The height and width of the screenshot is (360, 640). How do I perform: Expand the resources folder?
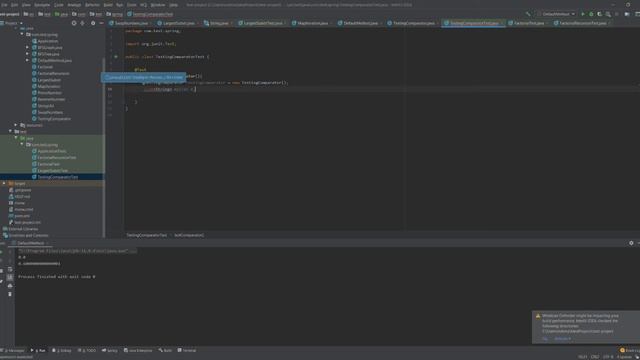(x=16, y=125)
